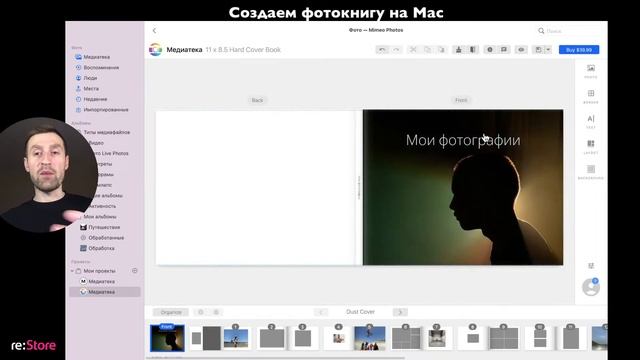Image resolution: width=640 pixels, height=360 pixels.
Task: Click the Paste icon in the toolbar
Action: tap(441, 50)
